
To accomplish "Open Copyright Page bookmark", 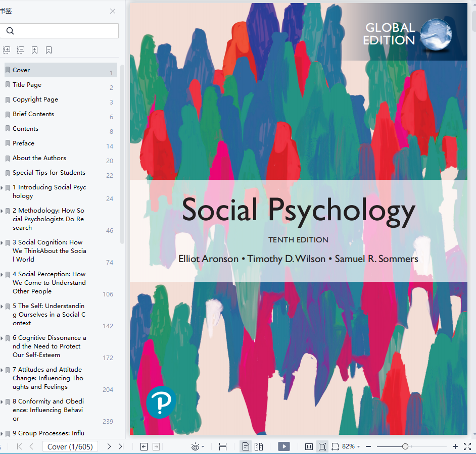I will 61,99.
